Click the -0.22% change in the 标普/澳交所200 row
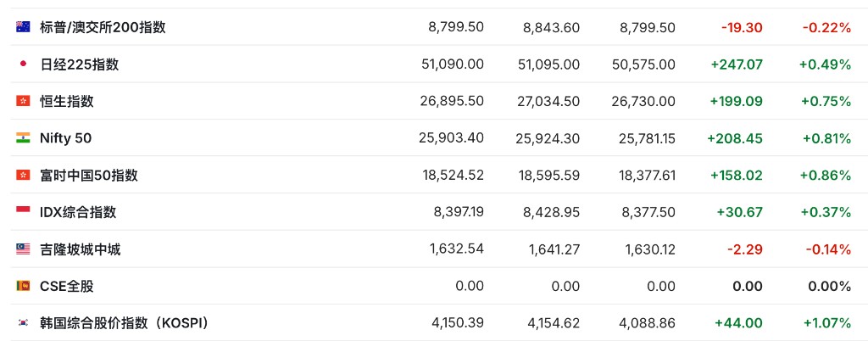Screen dimensions: 868x341 click(x=826, y=27)
